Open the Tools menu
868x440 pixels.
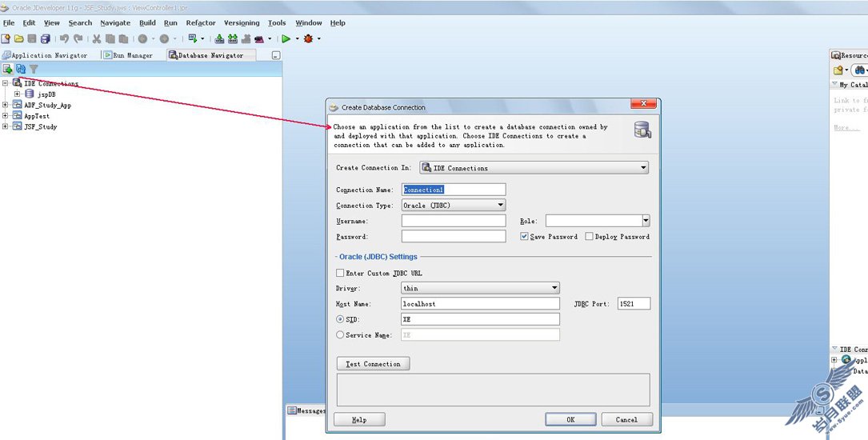[277, 22]
